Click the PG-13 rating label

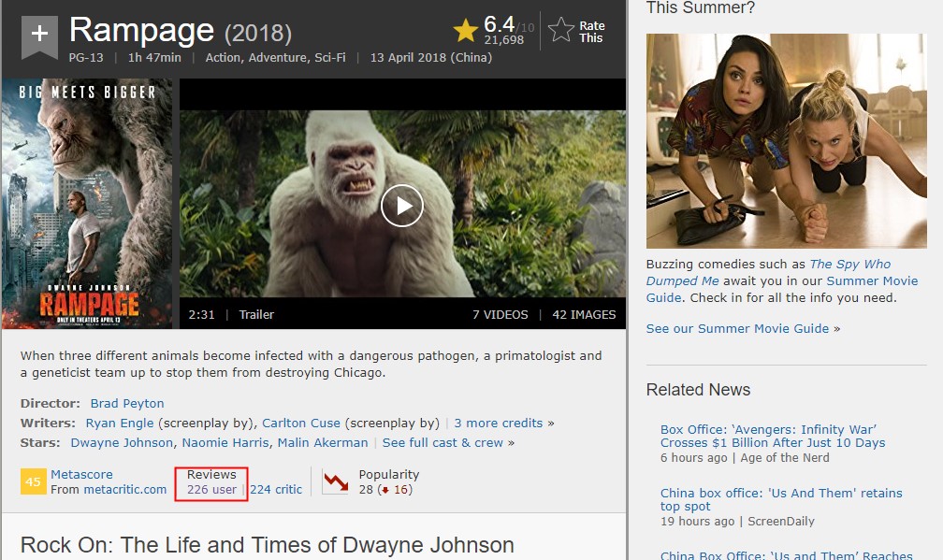(86, 58)
